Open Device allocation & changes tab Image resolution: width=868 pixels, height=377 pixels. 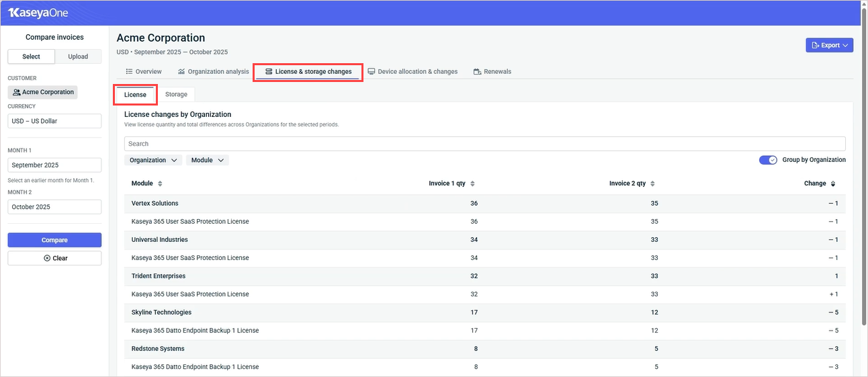pos(412,71)
